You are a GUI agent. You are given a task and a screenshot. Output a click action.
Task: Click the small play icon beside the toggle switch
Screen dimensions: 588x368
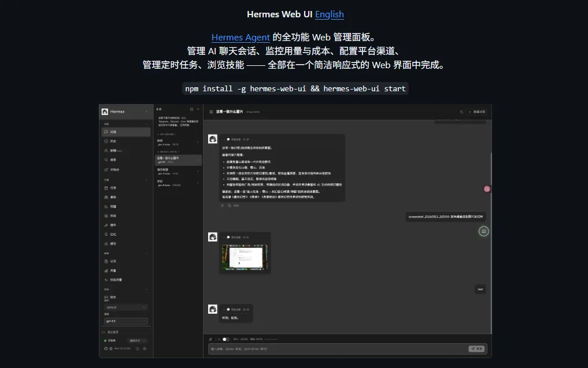click(219, 339)
